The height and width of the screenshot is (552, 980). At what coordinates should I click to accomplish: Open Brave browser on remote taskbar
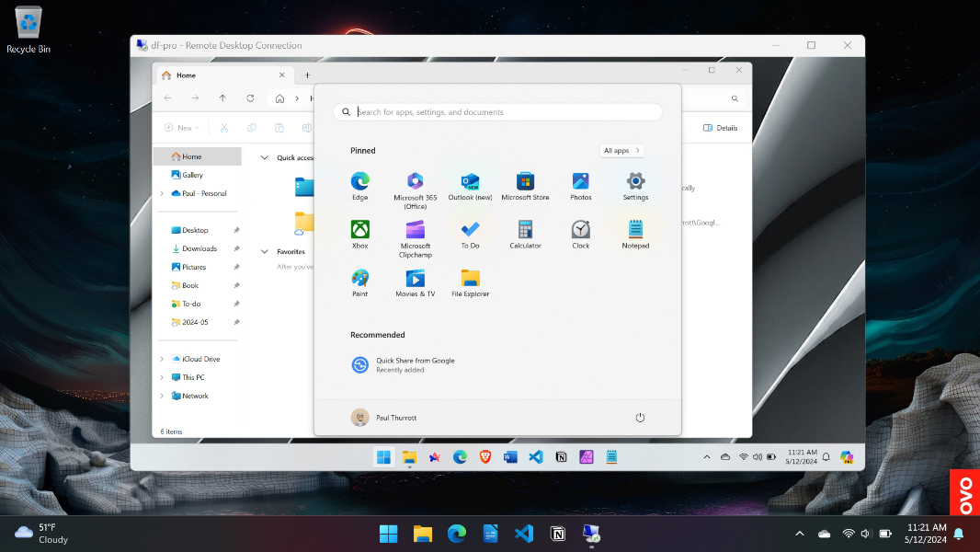click(485, 457)
